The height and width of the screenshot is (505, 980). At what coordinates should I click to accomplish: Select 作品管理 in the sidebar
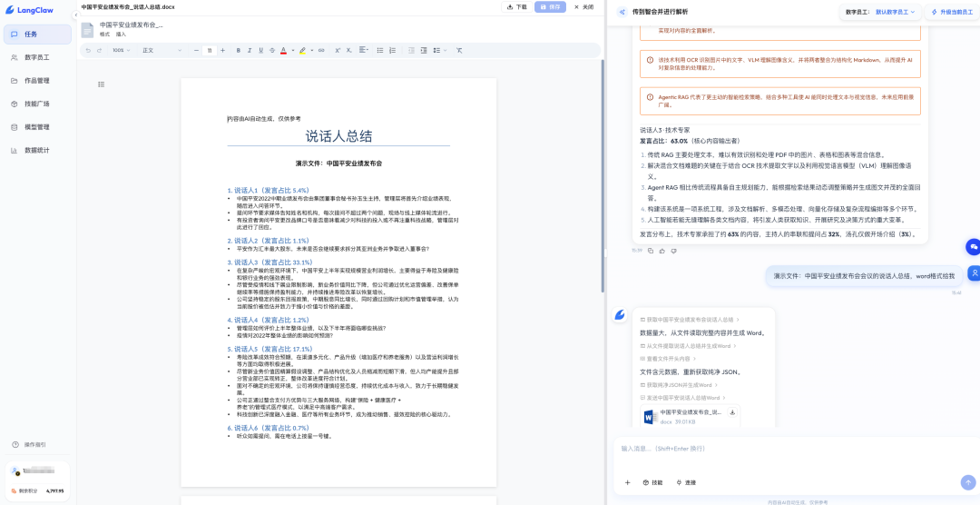(37, 81)
